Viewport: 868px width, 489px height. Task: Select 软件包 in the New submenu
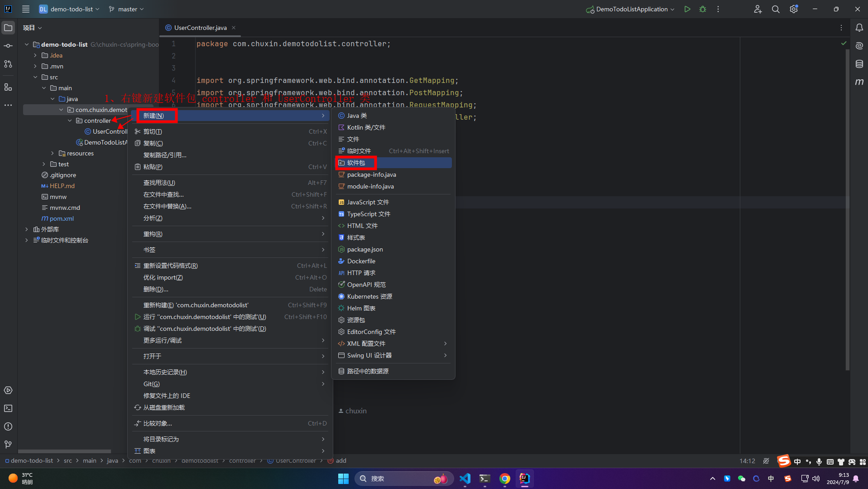pos(393,163)
